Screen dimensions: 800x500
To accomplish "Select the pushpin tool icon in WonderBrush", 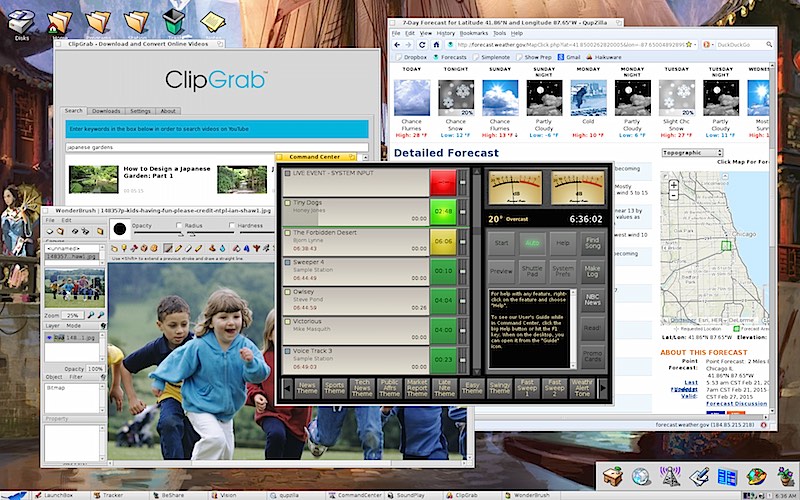I will [134, 248].
